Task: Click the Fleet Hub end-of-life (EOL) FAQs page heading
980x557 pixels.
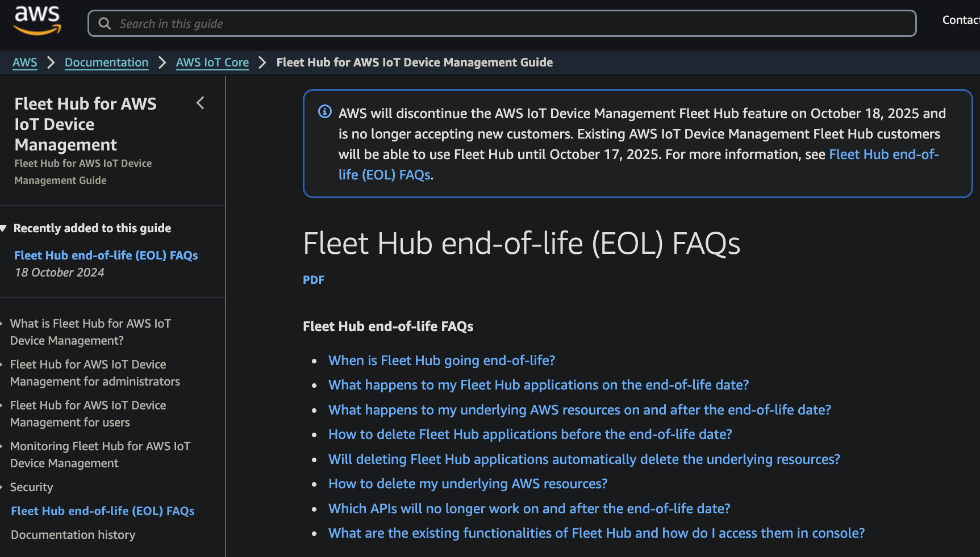Action: click(522, 244)
